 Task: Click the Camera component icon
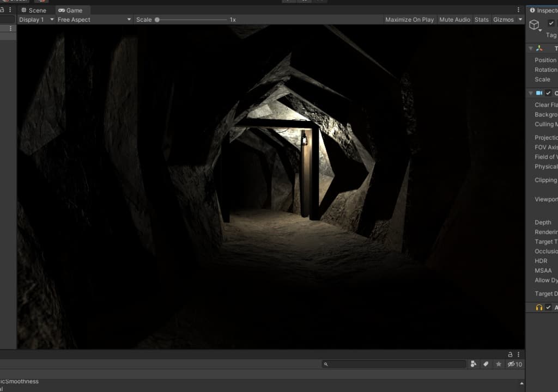coord(539,93)
